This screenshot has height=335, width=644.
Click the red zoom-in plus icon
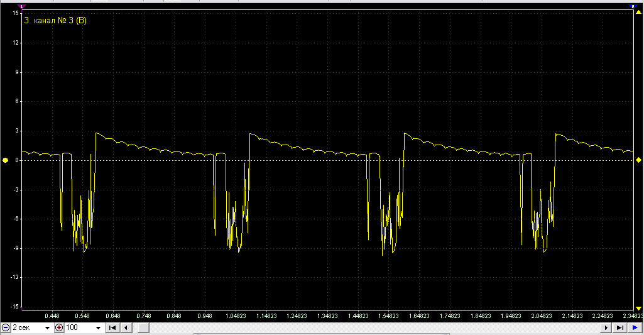[59, 327]
